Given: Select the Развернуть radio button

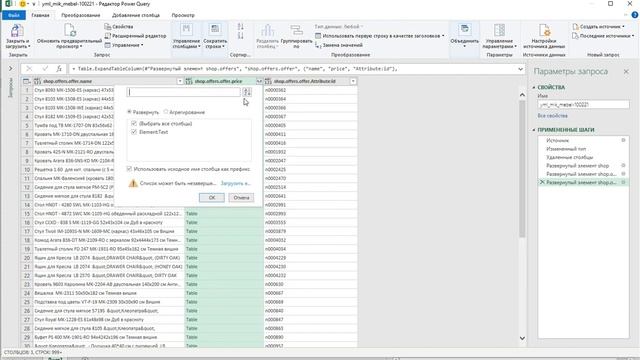Looking at the screenshot, I should pos(129,112).
